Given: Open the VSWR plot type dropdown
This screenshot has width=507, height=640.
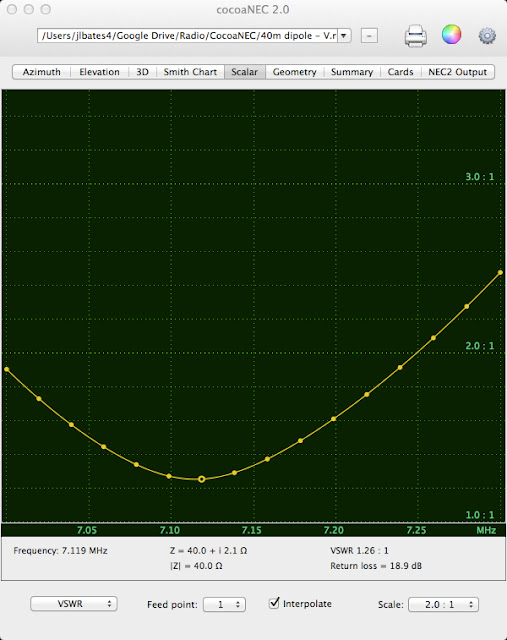Looking at the screenshot, I should click(74, 604).
